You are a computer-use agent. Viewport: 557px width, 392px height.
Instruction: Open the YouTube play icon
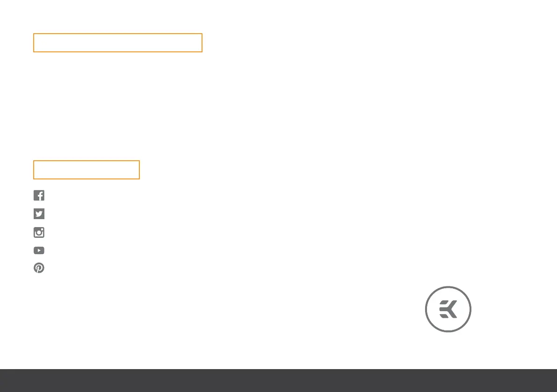39,250
